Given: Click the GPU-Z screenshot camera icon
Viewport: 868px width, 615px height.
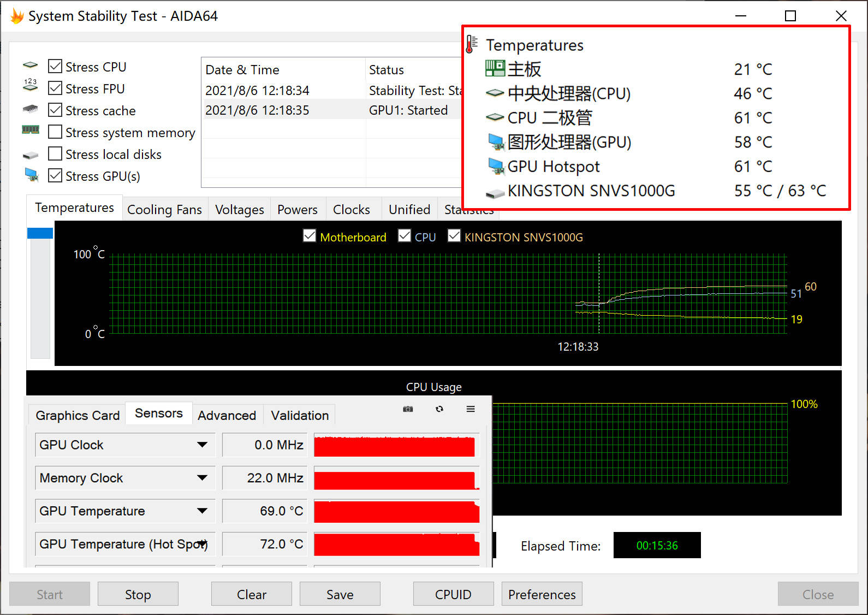Looking at the screenshot, I should [x=408, y=409].
